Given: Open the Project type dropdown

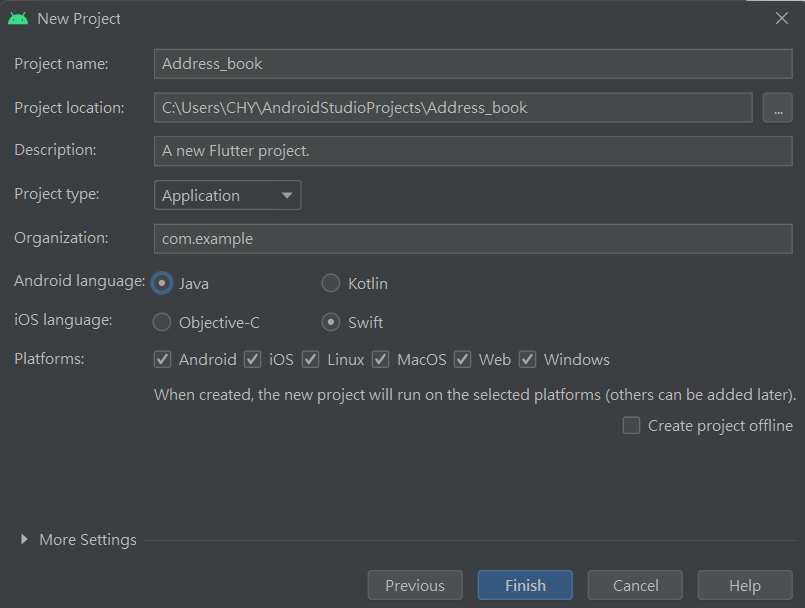Looking at the screenshot, I should pos(227,195).
